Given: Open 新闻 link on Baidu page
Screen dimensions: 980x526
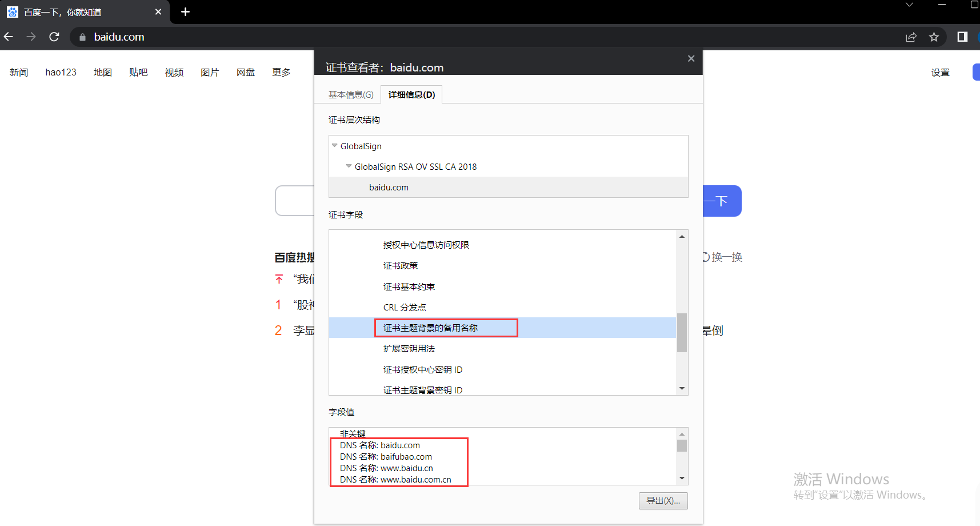Looking at the screenshot, I should pyautogui.click(x=19, y=72).
